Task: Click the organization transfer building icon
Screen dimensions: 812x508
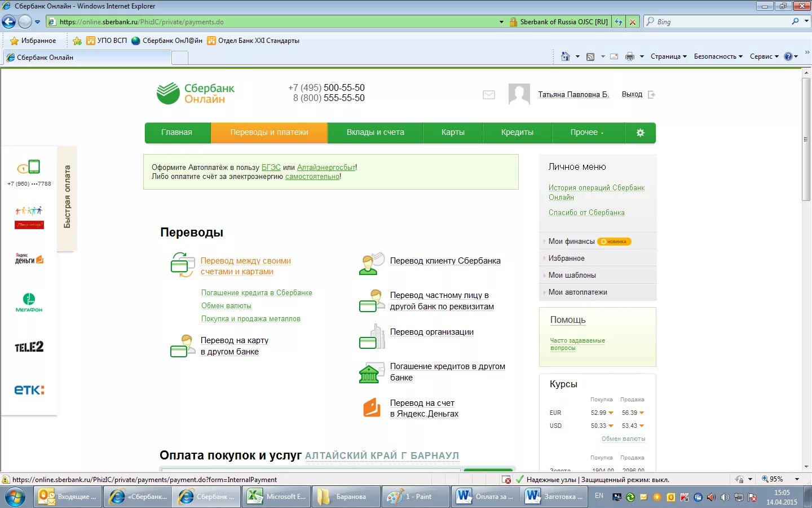Action: click(372, 336)
